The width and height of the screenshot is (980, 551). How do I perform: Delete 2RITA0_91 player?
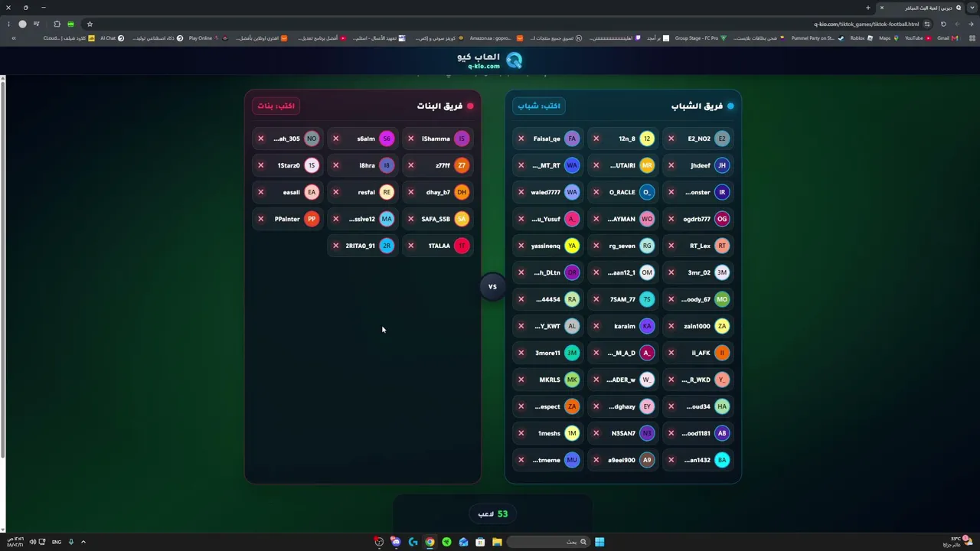(335, 246)
